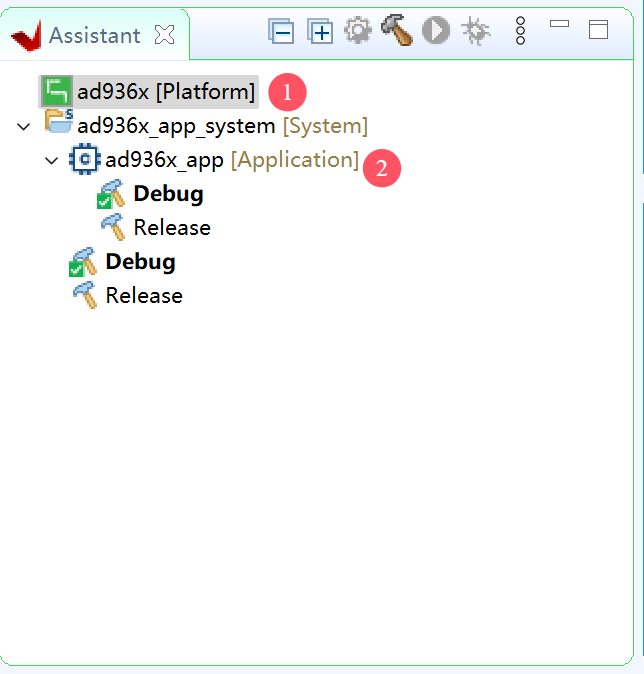Open build settings with the gear icon

(357, 32)
